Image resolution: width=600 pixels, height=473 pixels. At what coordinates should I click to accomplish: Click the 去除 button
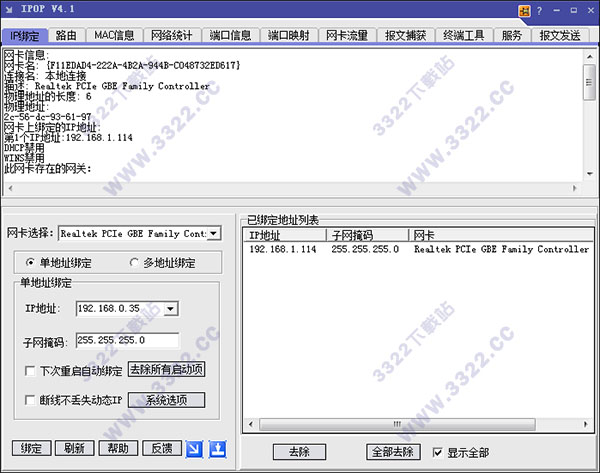click(299, 452)
